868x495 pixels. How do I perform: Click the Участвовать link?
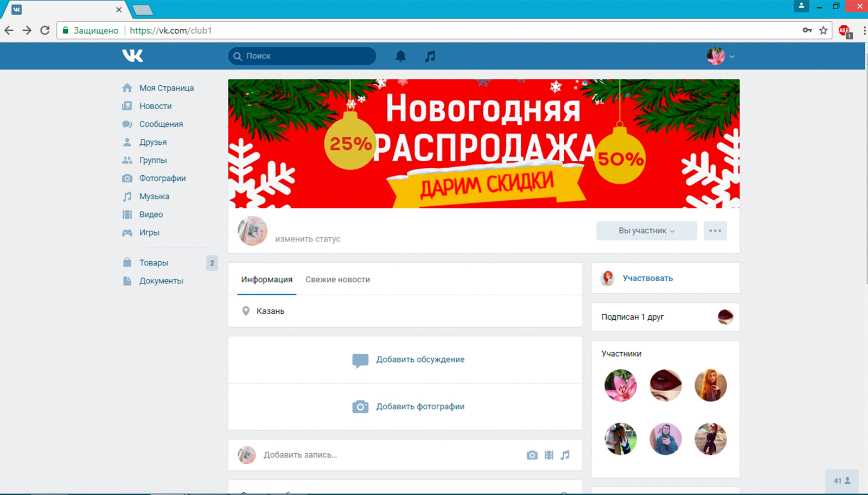click(648, 278)
